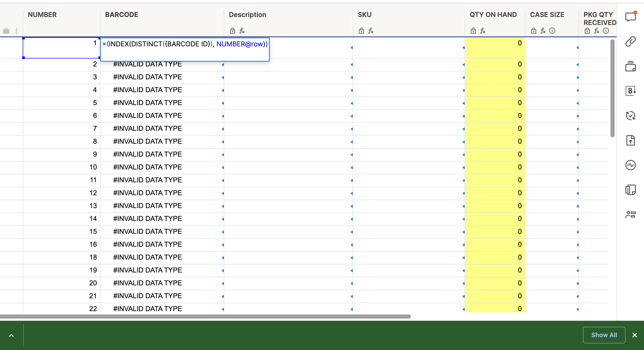Click formula icon under QTY ON HAND
644x350 pixels.
coord(483,31)
